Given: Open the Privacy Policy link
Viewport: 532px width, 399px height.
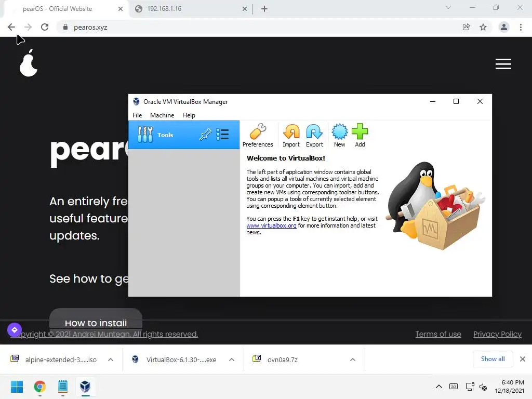Looking at the screenshot, I should click(497, 334).
